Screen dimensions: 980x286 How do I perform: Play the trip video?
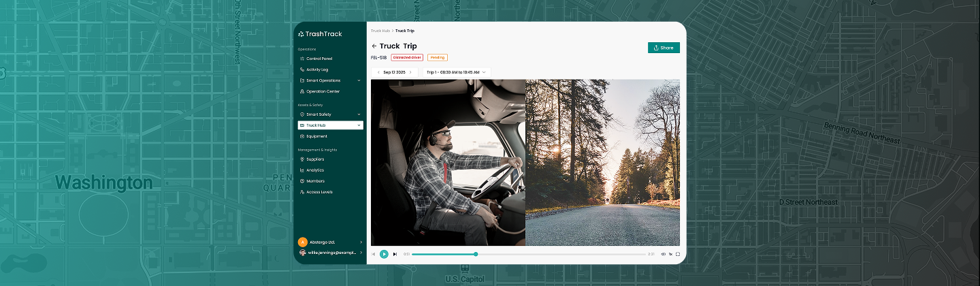click(384, 254)
